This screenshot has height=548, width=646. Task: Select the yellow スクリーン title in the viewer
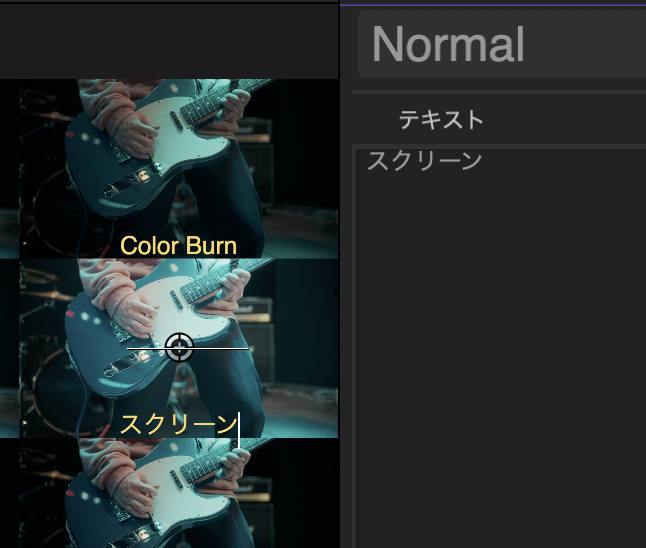(178, 424)
